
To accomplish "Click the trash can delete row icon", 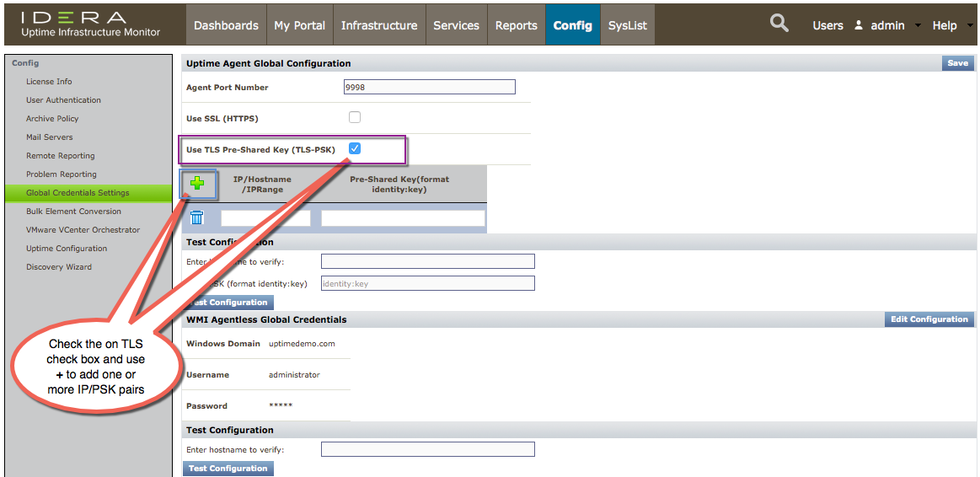I will [197, 217].
